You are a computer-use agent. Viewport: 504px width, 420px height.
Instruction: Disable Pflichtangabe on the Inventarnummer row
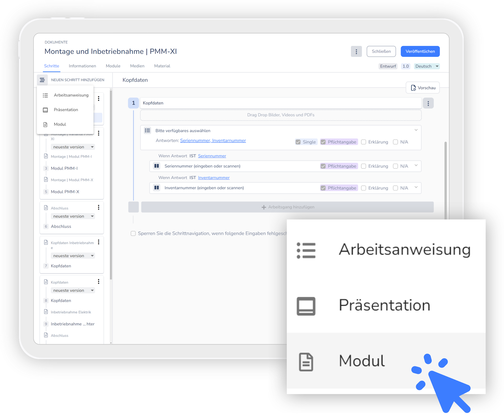coord(323,188)
